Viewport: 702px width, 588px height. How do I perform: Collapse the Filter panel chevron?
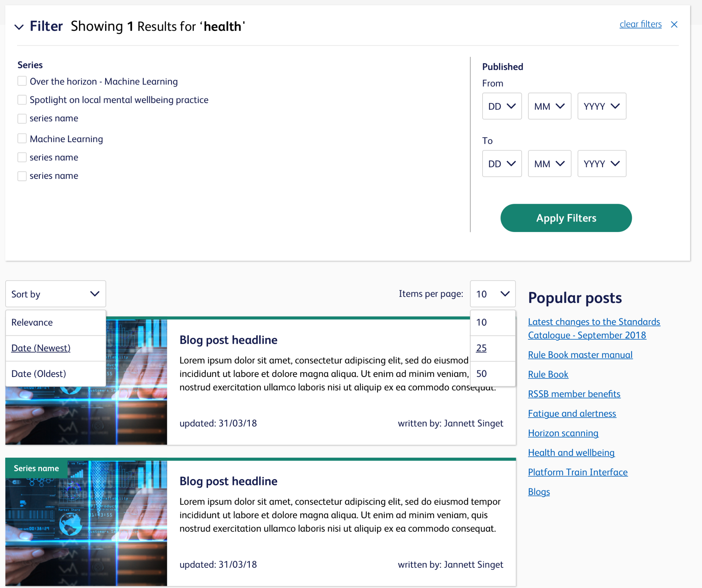tap(19, 27)
